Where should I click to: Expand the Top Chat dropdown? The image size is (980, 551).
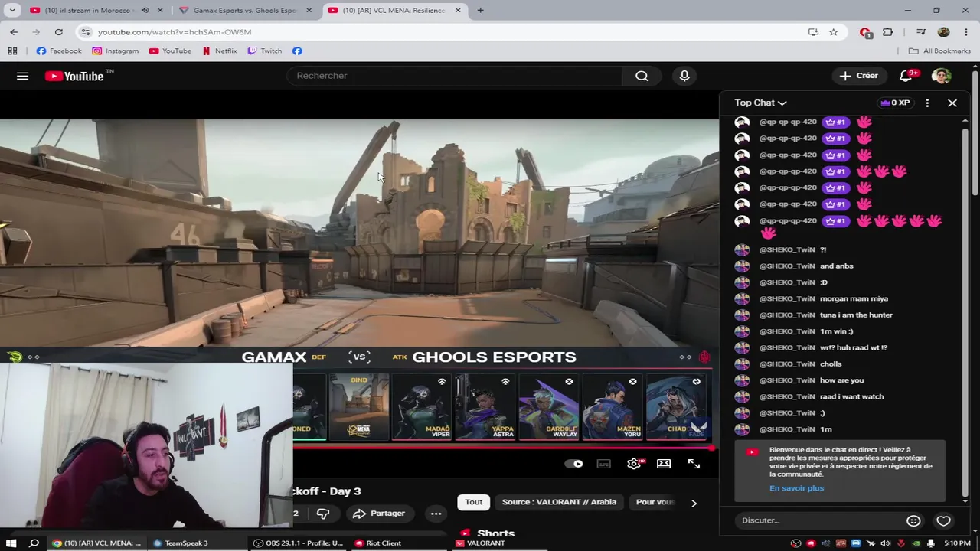pos(760,103)
